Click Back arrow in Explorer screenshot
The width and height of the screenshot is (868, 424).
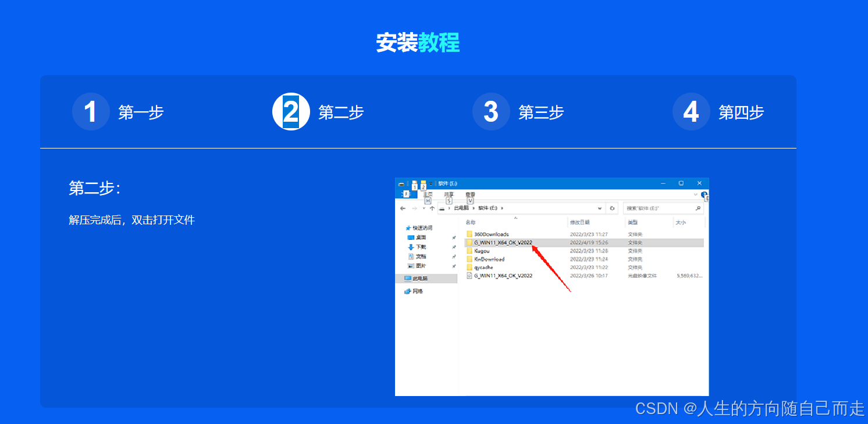coord(403,208)
